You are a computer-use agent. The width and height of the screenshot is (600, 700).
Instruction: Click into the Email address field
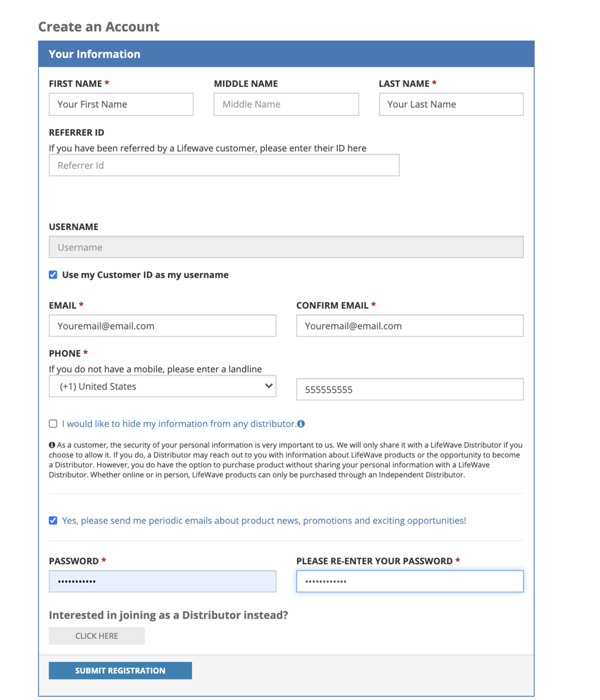coord(162,326)
